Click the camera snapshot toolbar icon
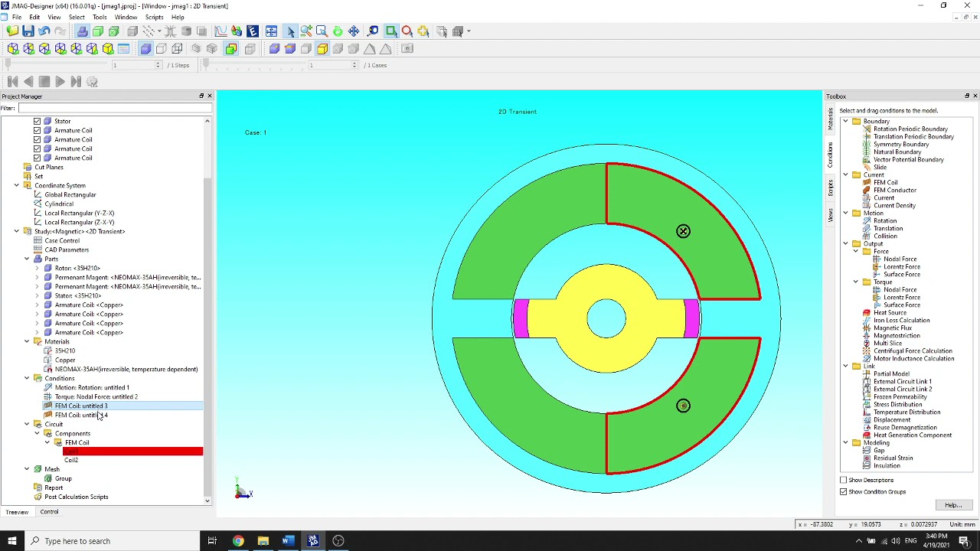The height and width of the screenshot is (551, 980). (x=407, y=49)
